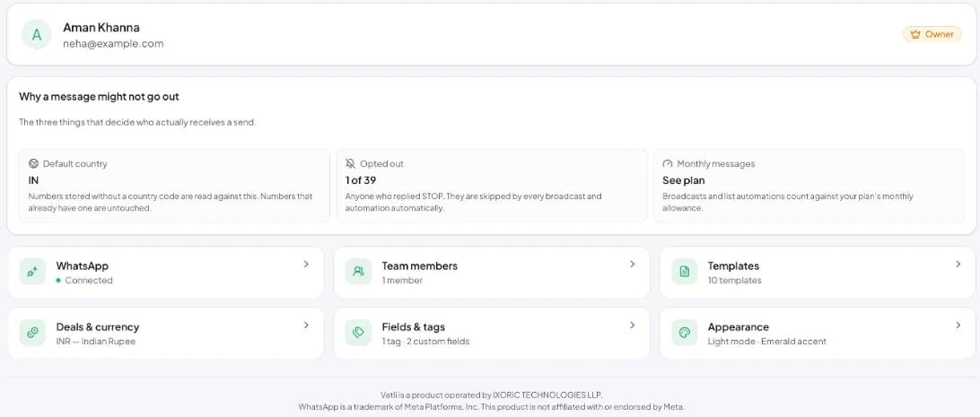Select the Team members people icon
Screen dimensions: 980x417
tap(358, 273)
